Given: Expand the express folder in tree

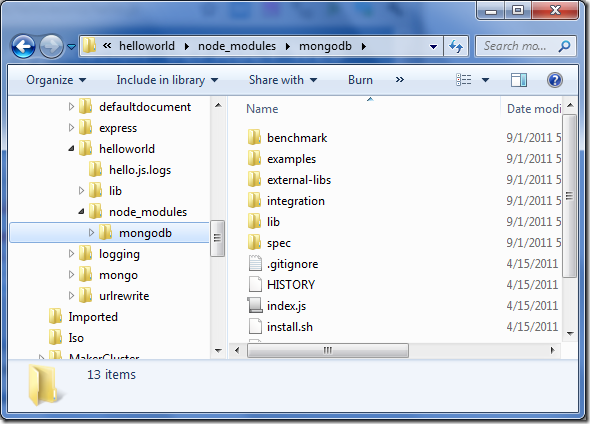Looking at the screenshot, I should (x=71, y=128).
